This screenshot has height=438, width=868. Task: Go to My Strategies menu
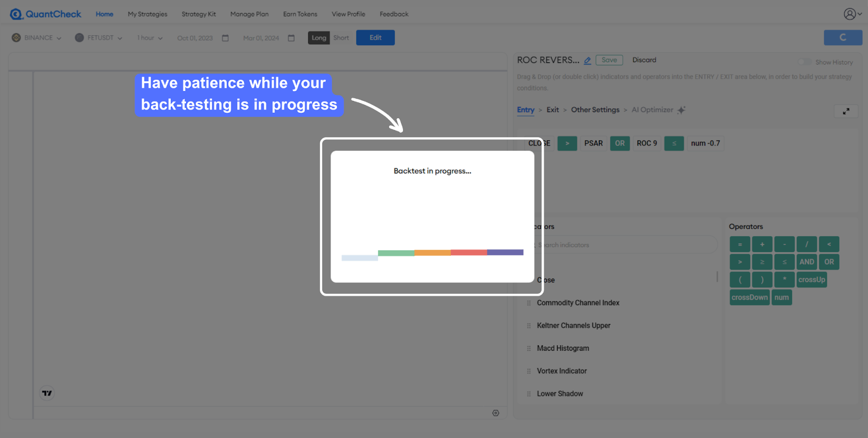click(x=148, y=14)
